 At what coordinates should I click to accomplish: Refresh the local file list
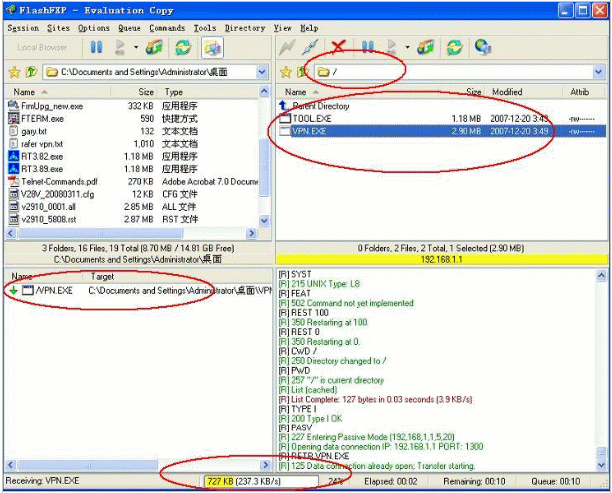coord(183,47)
